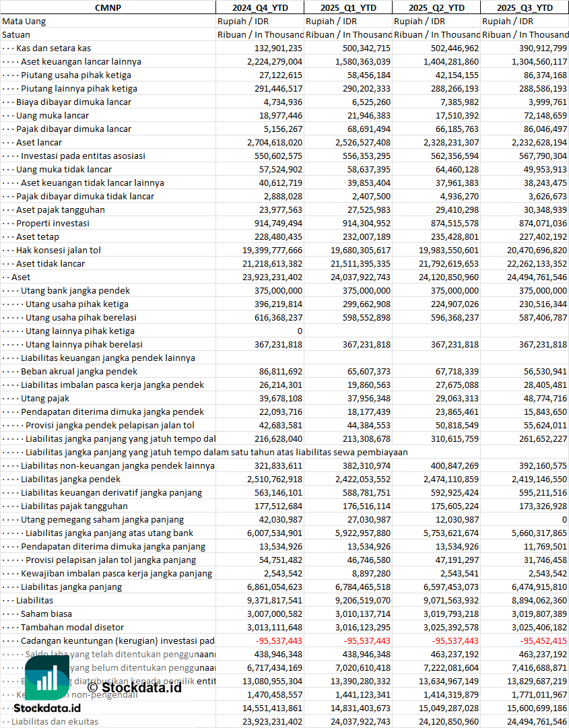Select cell value 6,861,054,623
Image resolution: width=569 pixels, height=728 pixels.
274,587
